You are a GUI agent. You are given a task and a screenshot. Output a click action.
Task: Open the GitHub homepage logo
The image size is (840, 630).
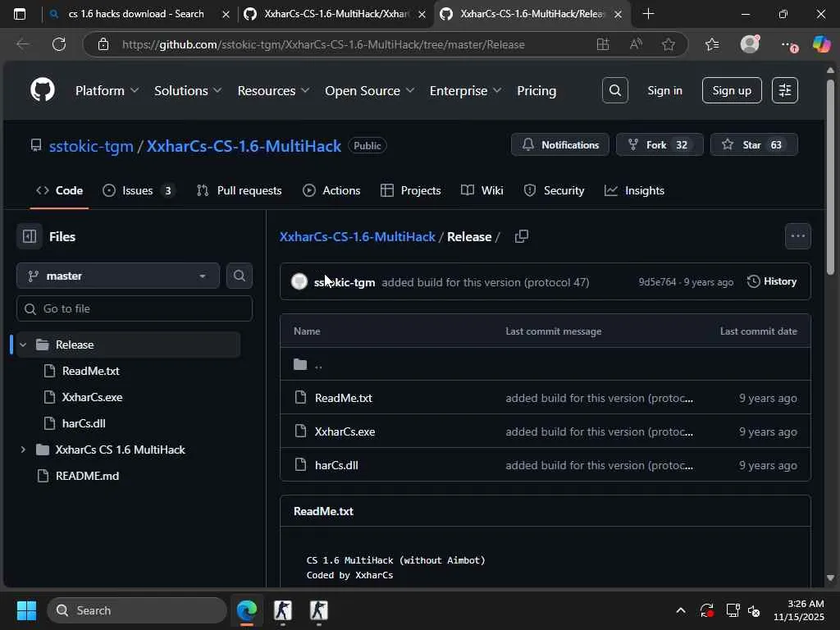[x=43, y=90]
